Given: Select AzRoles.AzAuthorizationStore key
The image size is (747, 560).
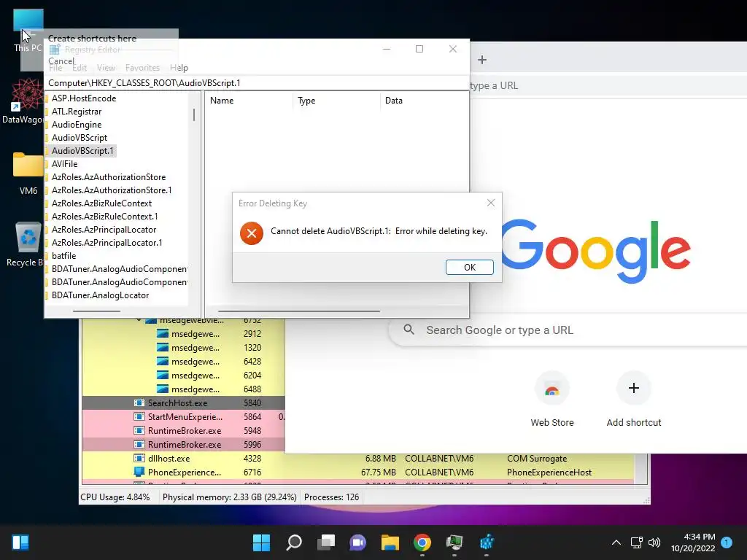Looking at the screenshot, I should (109, 176).
